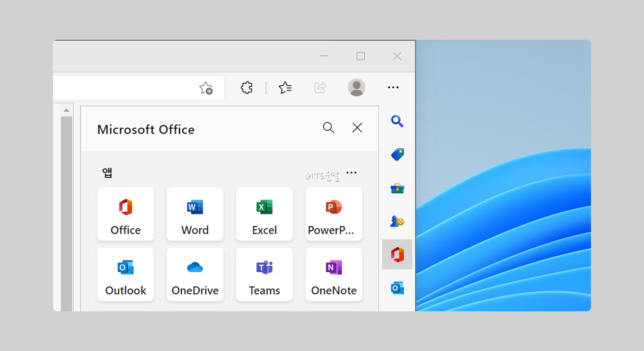The width and height of the screenshot is (644, 351).
Task: Open the browser Settings and more menu
Action: coord(393,87)
